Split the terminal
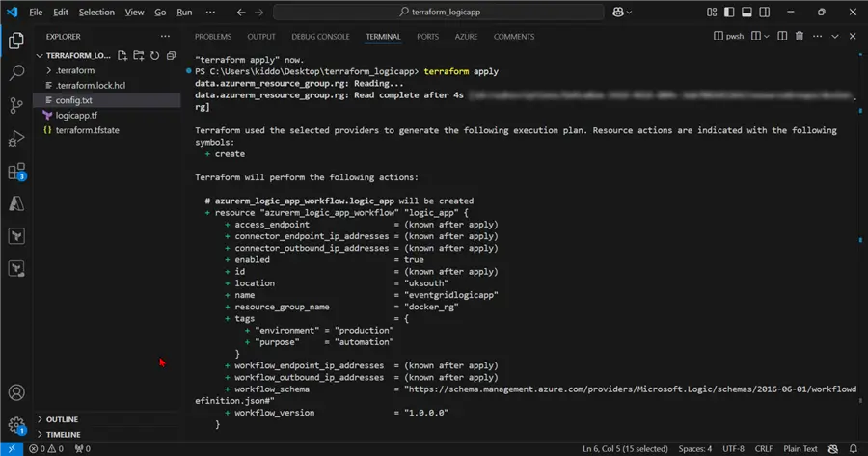Screen dimensions: 868x456 tap(782, 36)
